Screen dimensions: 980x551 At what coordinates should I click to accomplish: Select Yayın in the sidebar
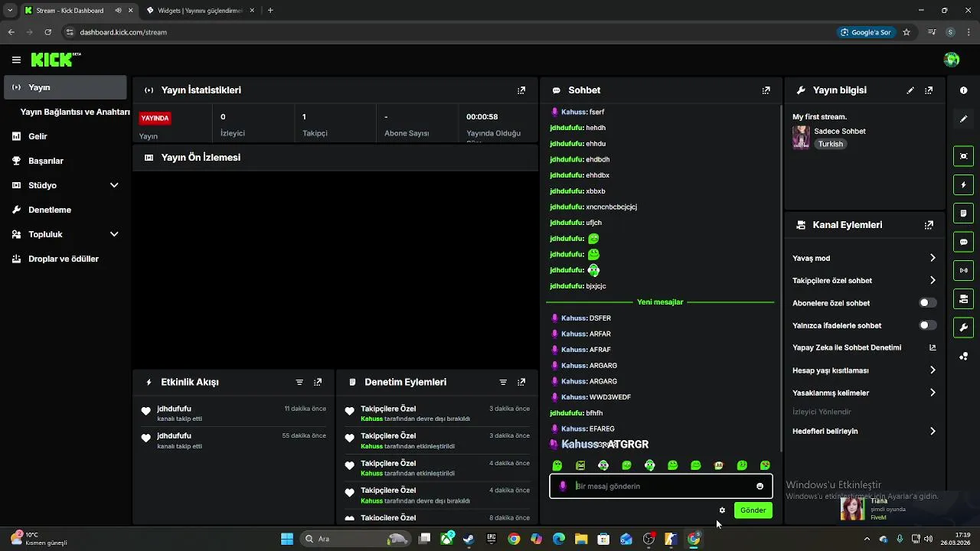65,87
